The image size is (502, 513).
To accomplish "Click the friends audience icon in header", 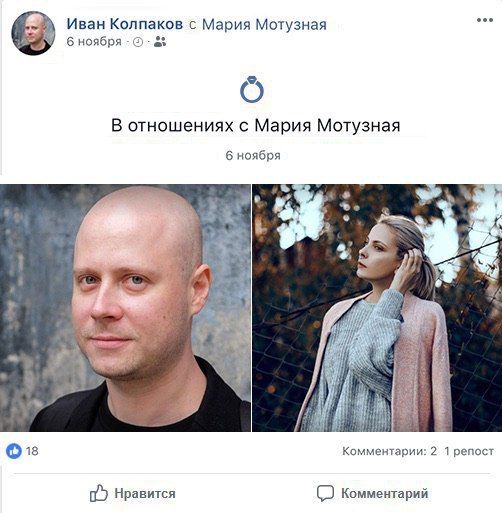I will click(x=160, y=42).
